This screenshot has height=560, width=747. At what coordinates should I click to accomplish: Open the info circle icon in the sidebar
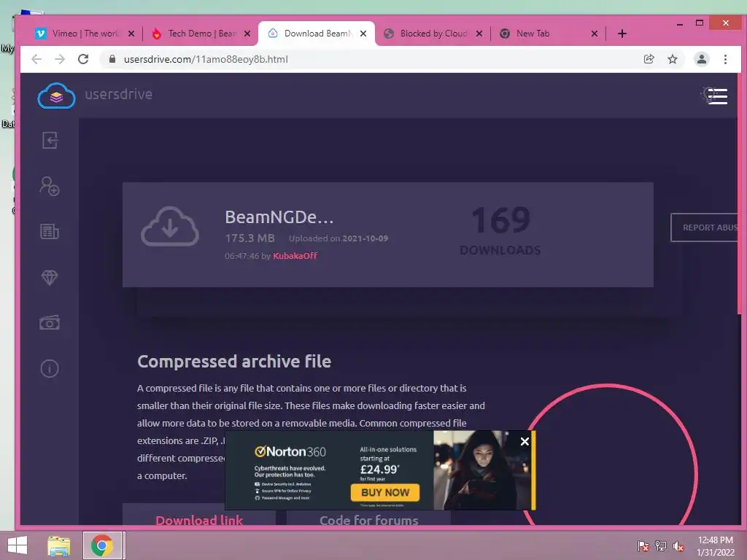click(x=50, y=368)
